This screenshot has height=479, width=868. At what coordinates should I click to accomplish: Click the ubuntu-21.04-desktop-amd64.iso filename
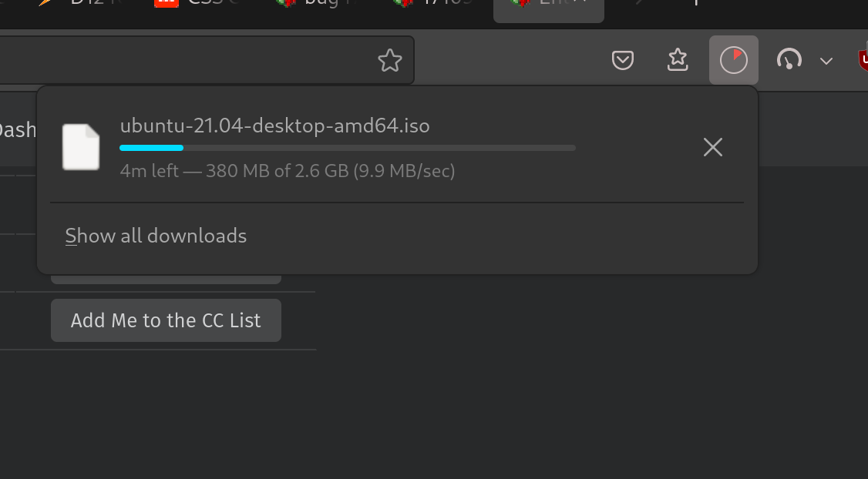coord(274,126)
